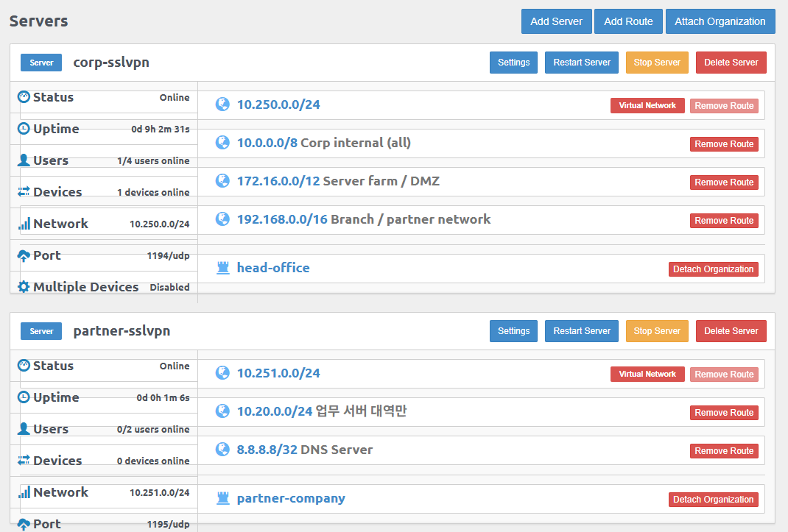Click the 192.168.0.0/16 route address
The image size is (788, 532).
(282, 219)
